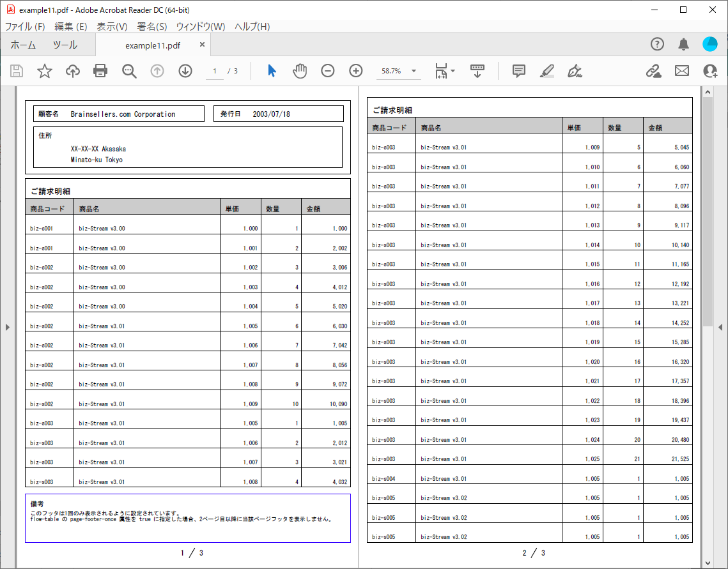Open the 編集 (E) menu
Image resolution: width=728 pixels, height=569 pixels.
[x=70, y=26]
